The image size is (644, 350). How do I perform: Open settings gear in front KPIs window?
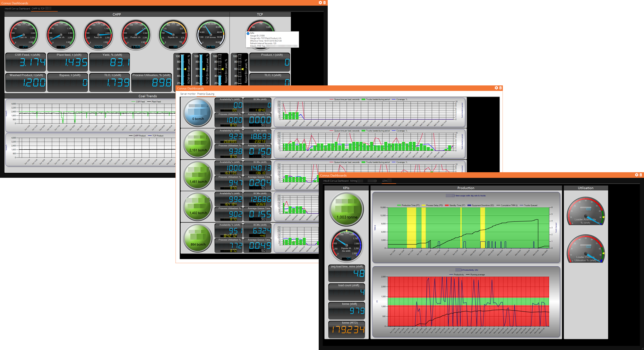(637, 175)
